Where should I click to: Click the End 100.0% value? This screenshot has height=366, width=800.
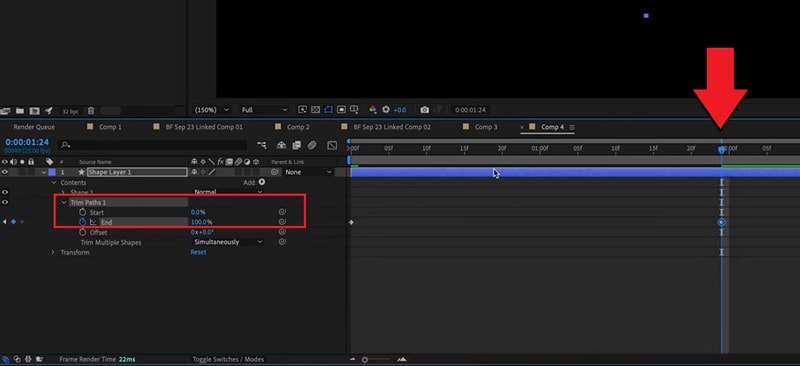coord(201,222)
